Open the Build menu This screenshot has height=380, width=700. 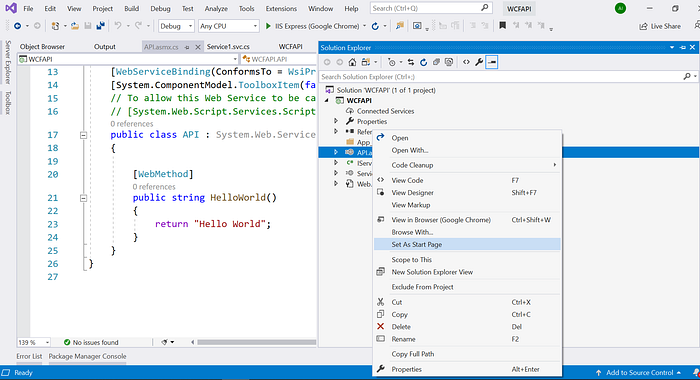[131, 8]
